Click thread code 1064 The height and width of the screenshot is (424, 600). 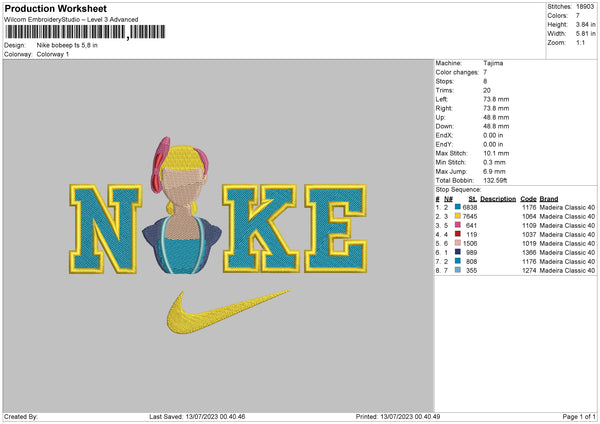point(529,216)
